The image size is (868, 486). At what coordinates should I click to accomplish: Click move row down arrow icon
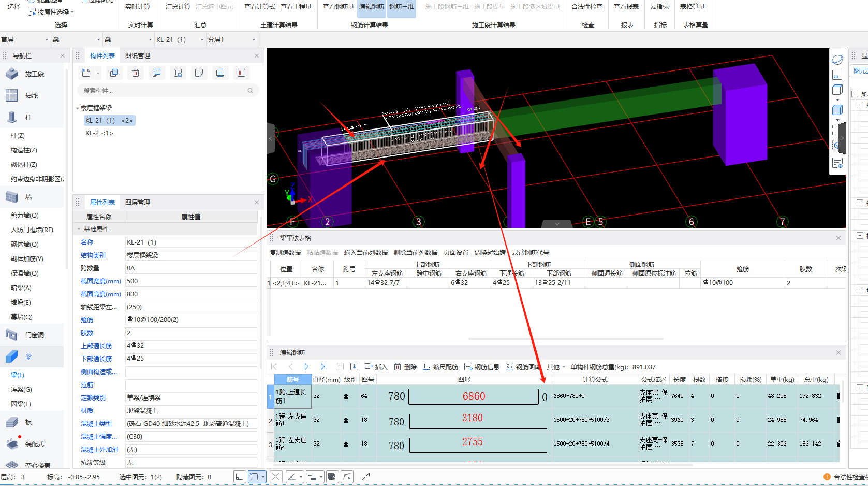coord(355,367)
